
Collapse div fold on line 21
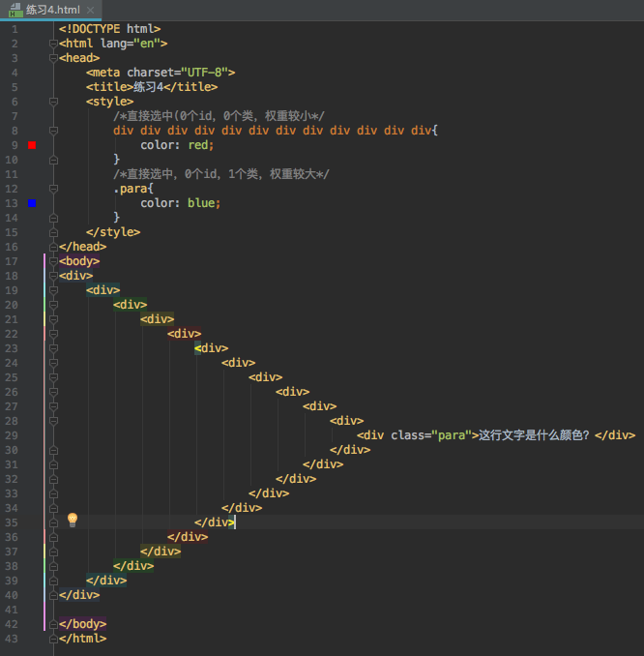click(53, 319)
